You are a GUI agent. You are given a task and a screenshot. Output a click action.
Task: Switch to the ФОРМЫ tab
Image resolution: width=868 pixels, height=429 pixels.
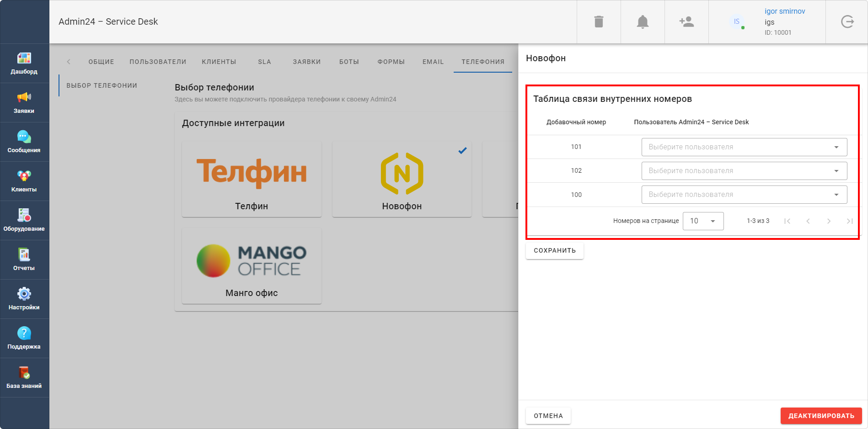(391, 62)
